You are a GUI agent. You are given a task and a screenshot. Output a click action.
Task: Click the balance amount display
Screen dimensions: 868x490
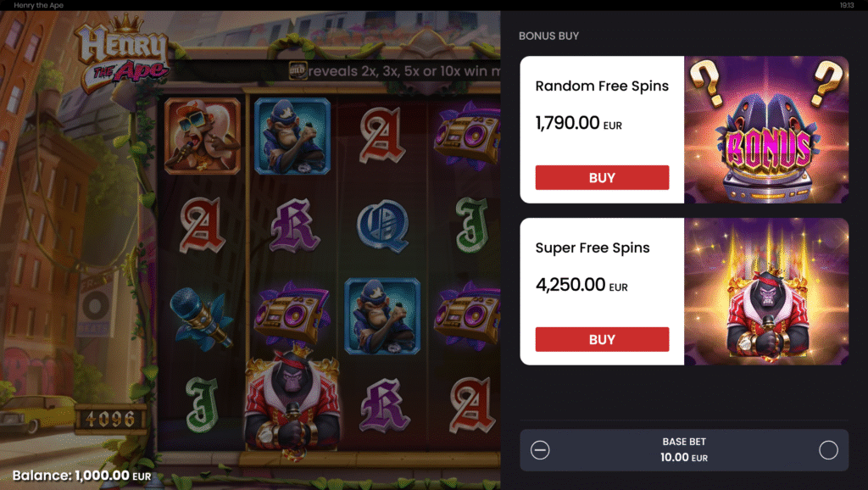[x=82, y=476]
